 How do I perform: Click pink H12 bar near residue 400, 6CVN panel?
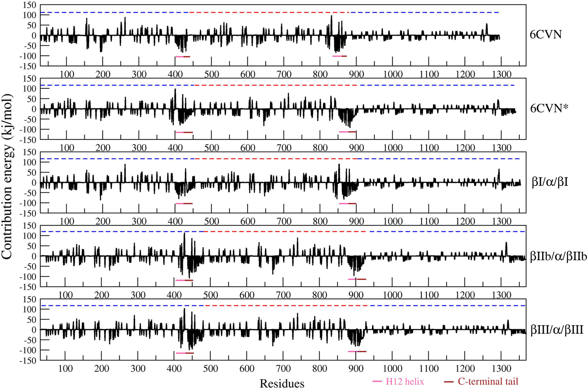point(179,56)
